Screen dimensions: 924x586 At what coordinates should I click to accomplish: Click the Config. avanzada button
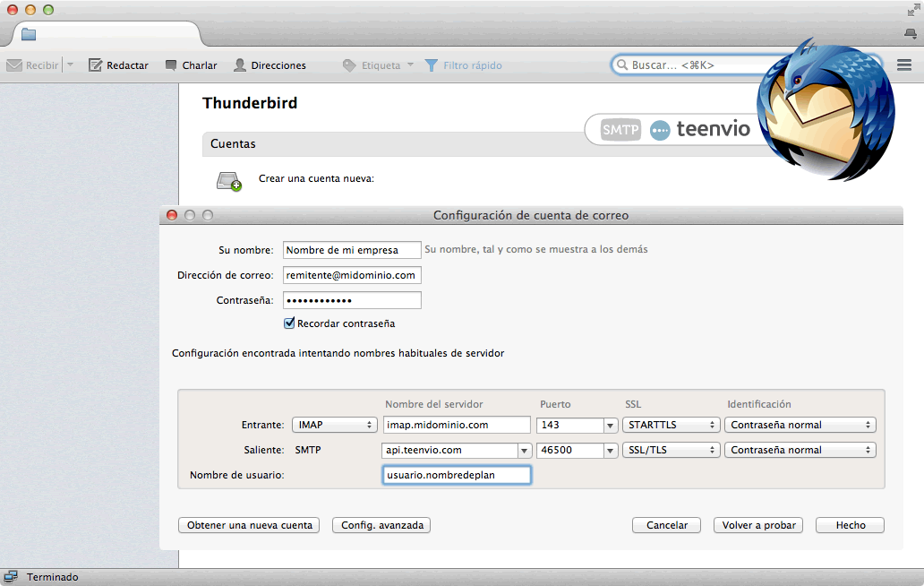381,525
